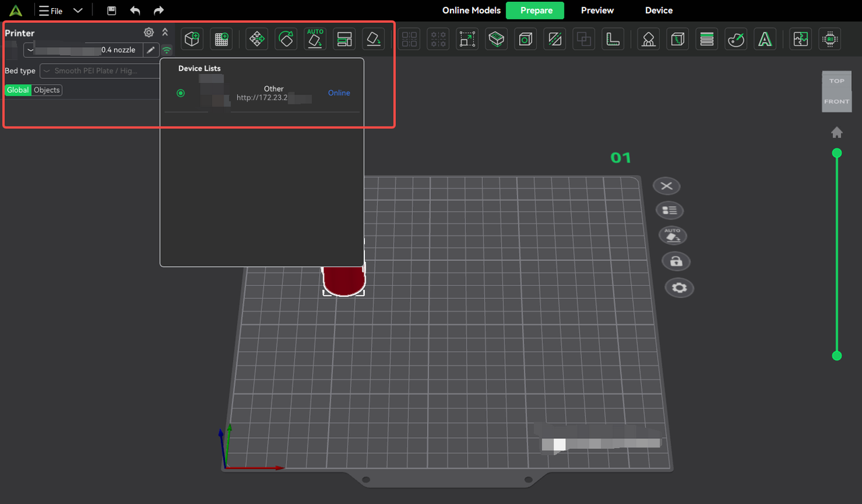The image size is (862, 504).
Task: Toggle the Global settings mode
Action: 18,90
